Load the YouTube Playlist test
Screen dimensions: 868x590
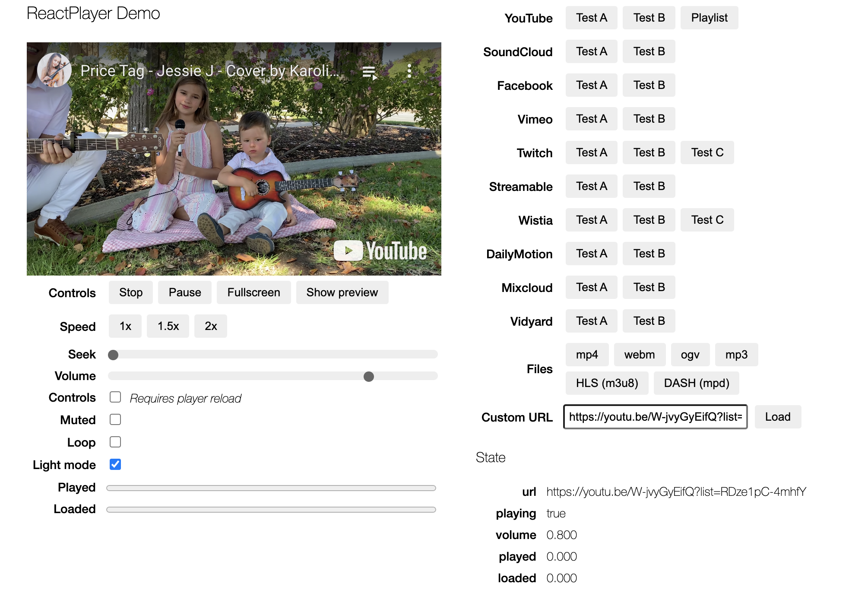point(709,18)
